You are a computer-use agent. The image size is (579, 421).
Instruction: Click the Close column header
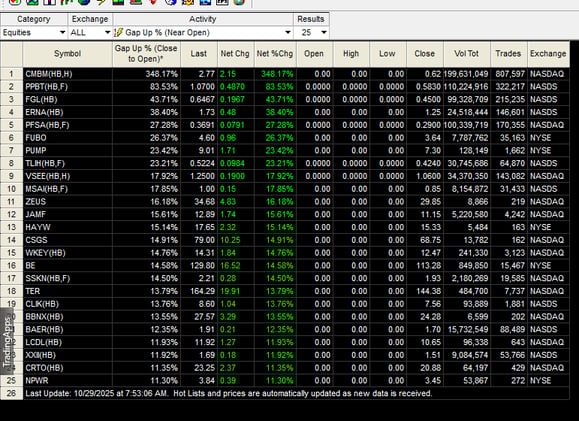[x=425, y=54]
